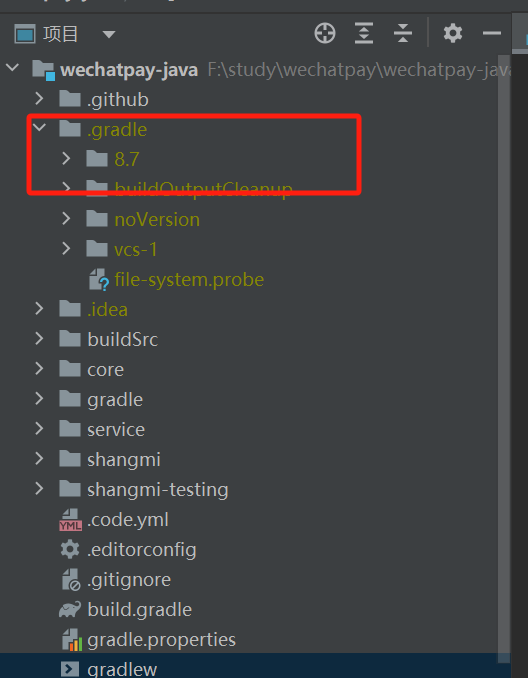Select the .editorconfig file
528x678 pixels.
click(141, 550)
